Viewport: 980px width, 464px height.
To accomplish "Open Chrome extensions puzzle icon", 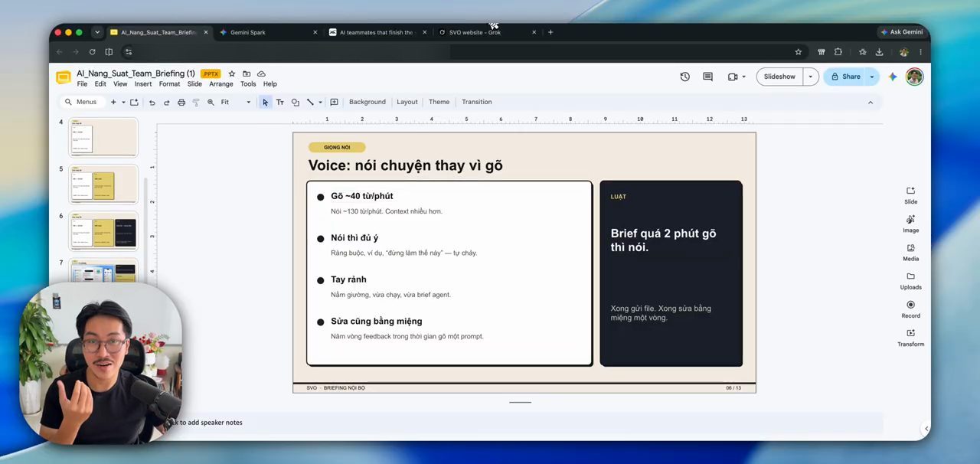I will [x=838, y=52].
